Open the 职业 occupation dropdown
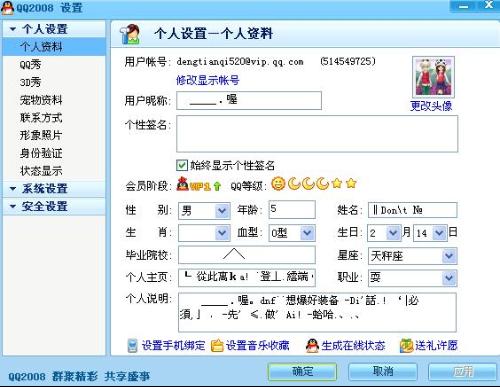Image resolution: width=500 pixels, height=387 pixels. pos(449,278)
